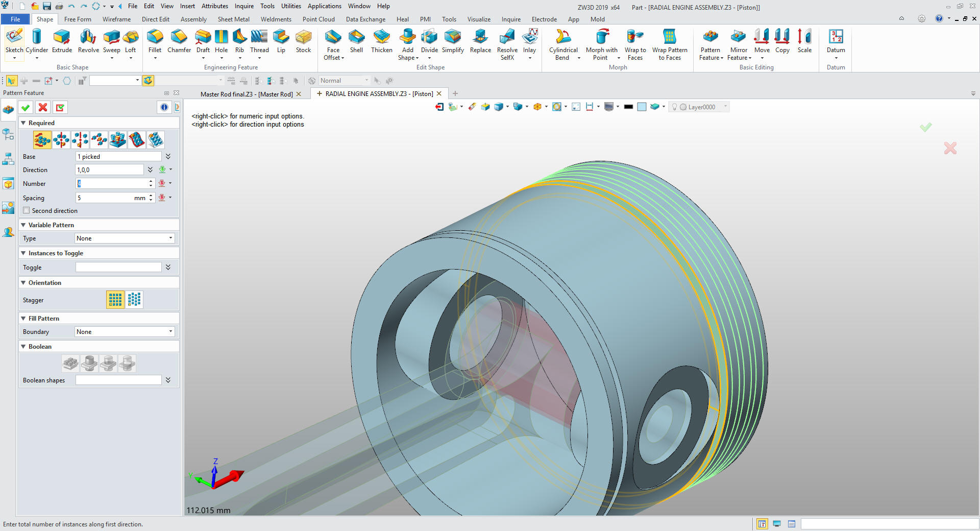980x531 pixels.
Task: Open the Variable Pattern Type dropdown
Action: (x=125, y=238)
